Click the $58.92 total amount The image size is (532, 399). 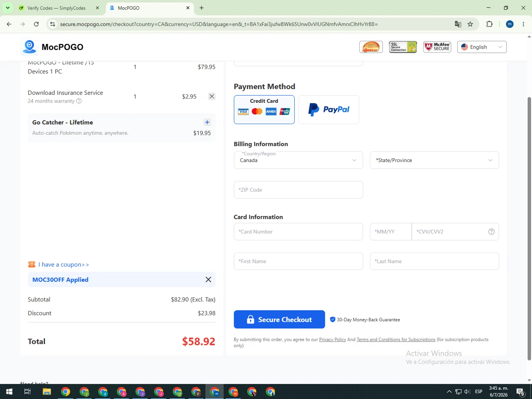(199, 342)
